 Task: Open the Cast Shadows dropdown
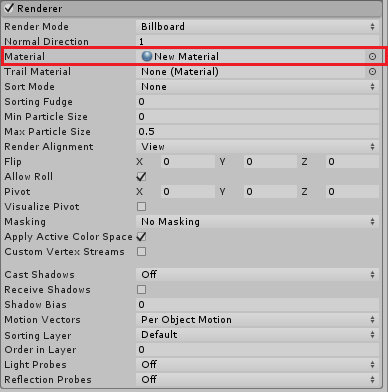pyautogui.click(x=257, y=275)
